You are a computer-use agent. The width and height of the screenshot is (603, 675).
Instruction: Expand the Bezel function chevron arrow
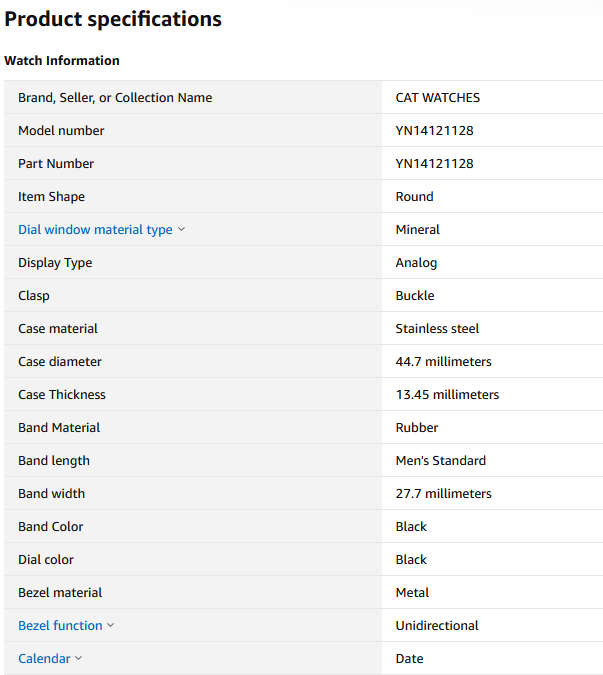111,625
